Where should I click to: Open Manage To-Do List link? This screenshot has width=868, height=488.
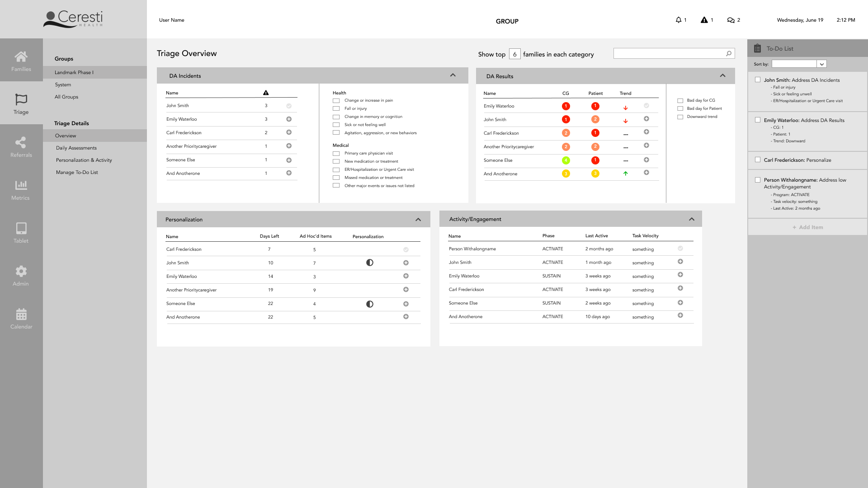(x=77, y=173)
